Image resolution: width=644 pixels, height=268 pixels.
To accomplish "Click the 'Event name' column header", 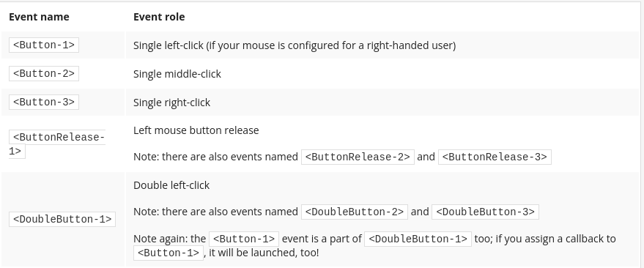I will pyautogui.click(x=39, y=17).
